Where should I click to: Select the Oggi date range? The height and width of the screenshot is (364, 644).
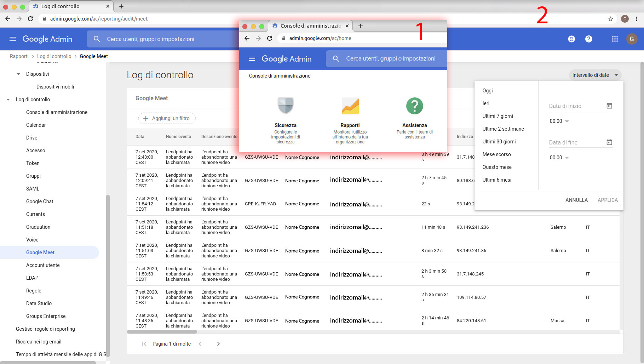(x=488, y=91)
